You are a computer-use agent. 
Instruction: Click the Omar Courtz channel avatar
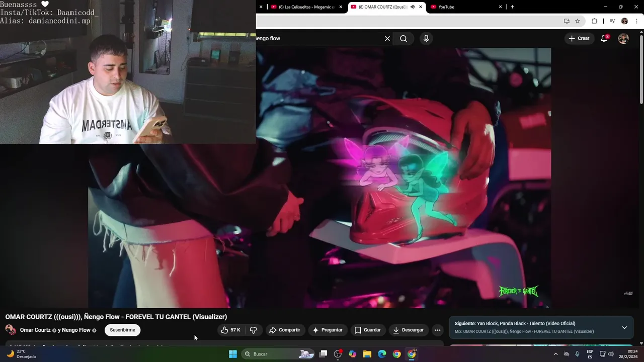11,330
